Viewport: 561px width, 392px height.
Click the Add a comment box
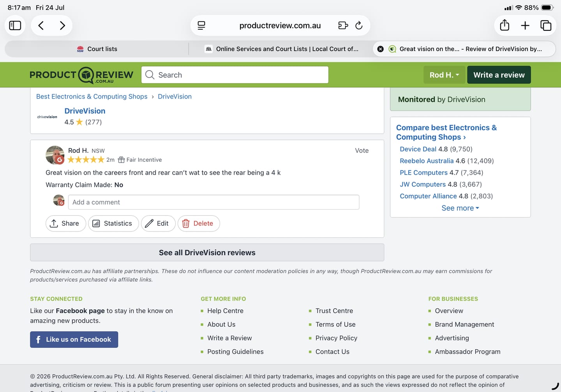point(213,202)
